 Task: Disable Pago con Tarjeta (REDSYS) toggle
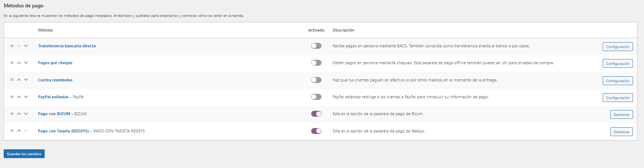(316, 131)
